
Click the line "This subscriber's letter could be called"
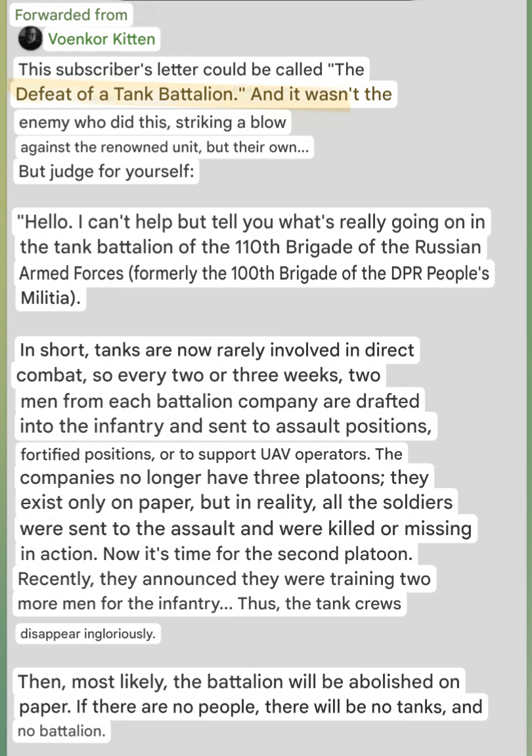190,69
